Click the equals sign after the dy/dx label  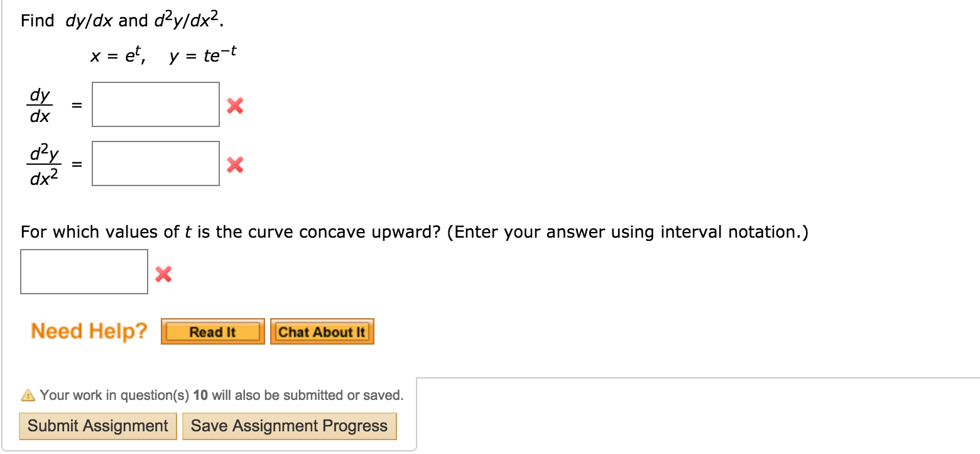pyautogui.click(x=77, y=107)
